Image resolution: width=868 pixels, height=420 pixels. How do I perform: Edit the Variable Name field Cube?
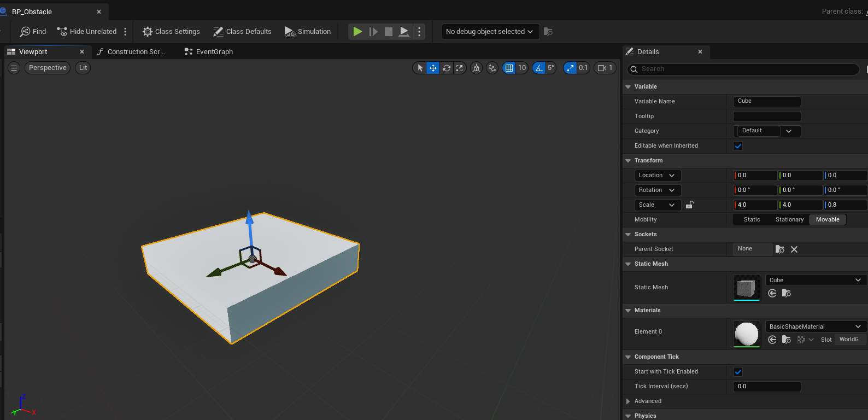[x=767, y=101]
